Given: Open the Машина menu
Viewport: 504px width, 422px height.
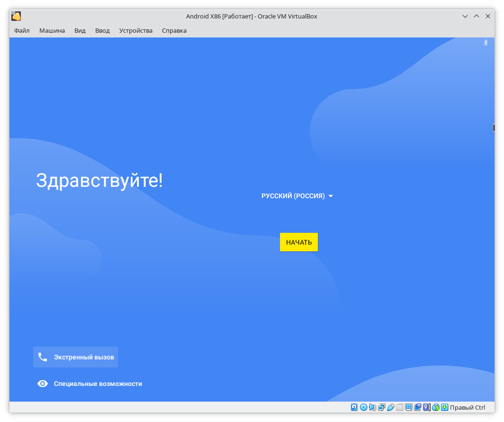Looking at the screenshot, I should coord(52,30).
